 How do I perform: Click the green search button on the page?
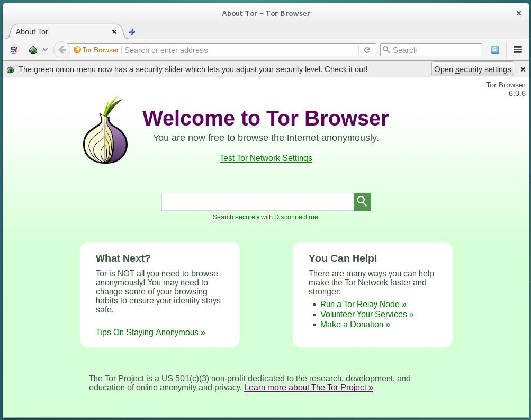[x=362, y=202]
